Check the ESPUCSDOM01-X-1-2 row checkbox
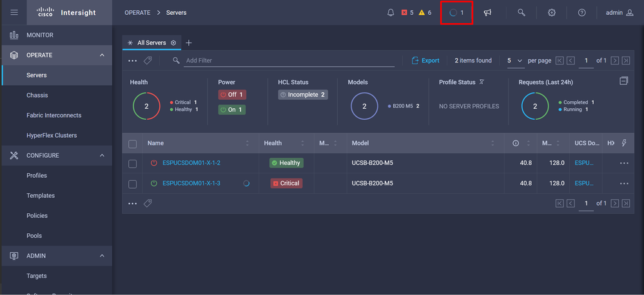This screenshot has width=644, height=295. (x=132, y=164)
